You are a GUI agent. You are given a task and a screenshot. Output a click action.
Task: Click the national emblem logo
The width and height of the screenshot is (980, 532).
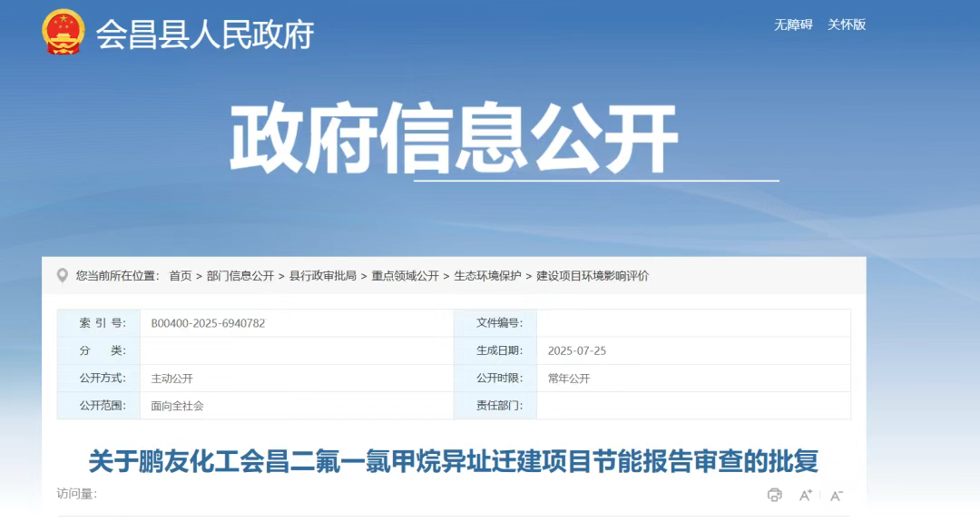[x=64, y=32]
